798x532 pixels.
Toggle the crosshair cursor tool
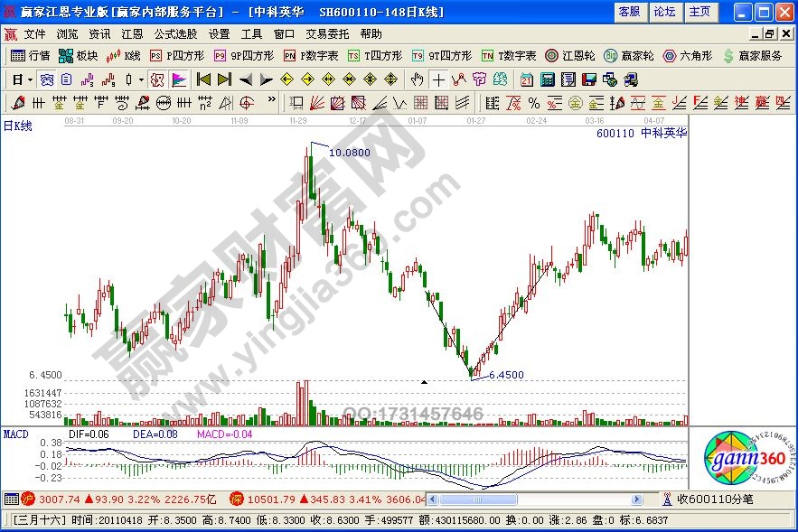click(x=438, y=79)
